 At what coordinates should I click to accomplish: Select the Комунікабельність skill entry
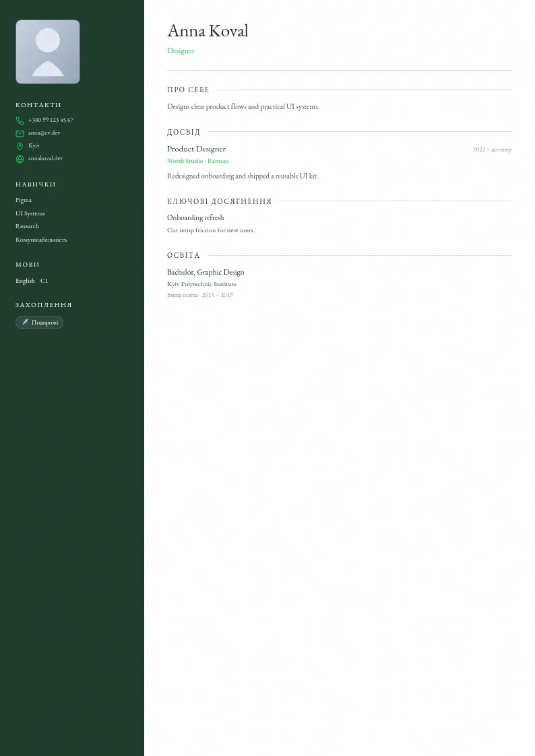pos(41,240)
